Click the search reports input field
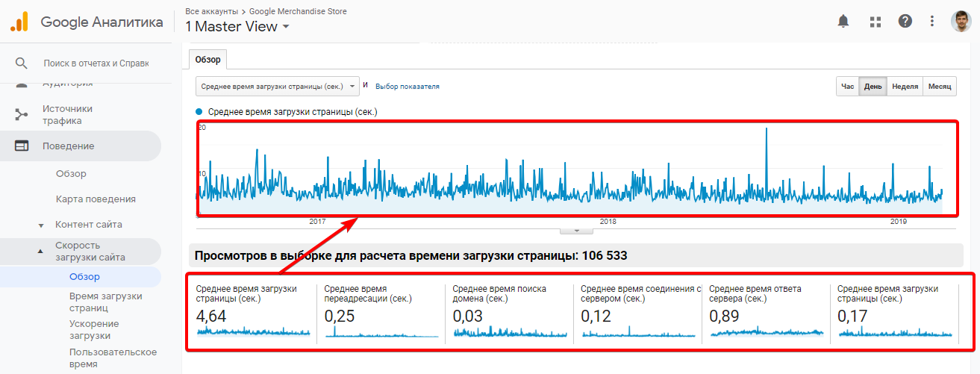Screen dimensions: 980x374 (x=96, y=63)
